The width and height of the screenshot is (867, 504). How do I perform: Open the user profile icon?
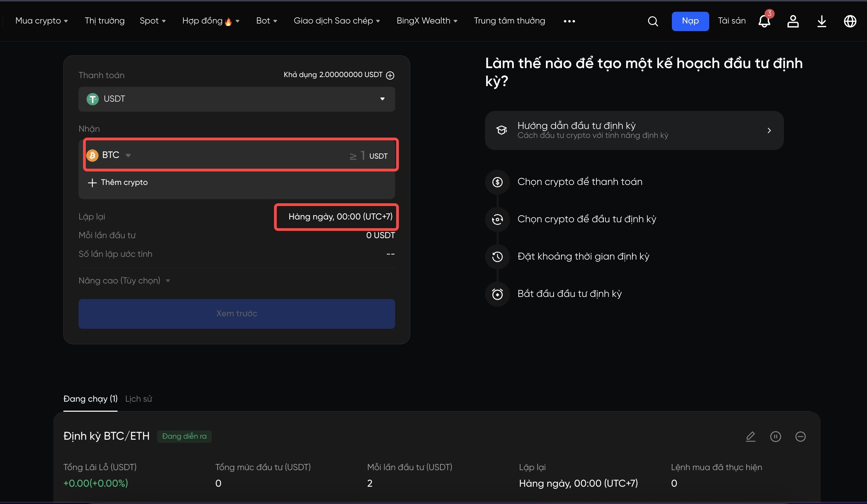tap(793, 21)
